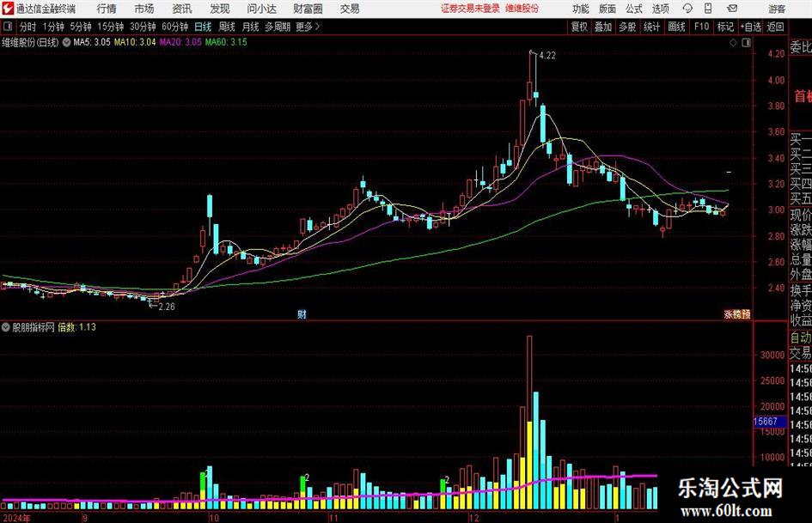
Task: Click the 复权 toolbar button
Action: [x=579, y=27]
